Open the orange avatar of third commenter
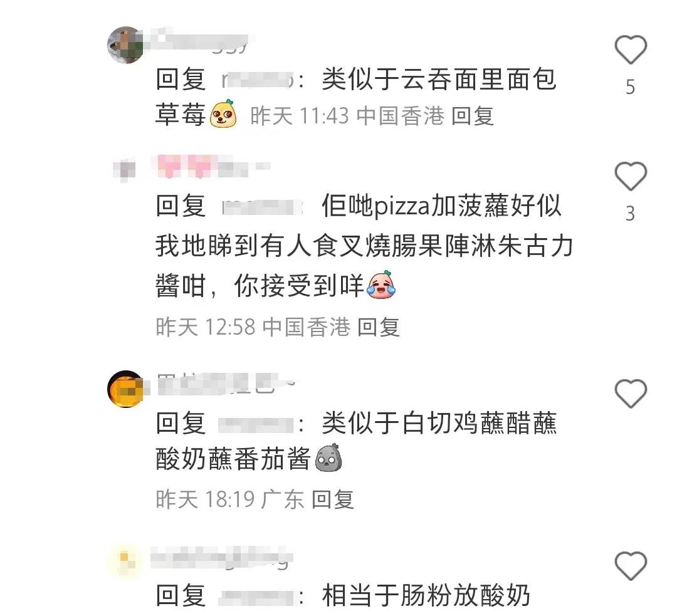 coord(125,389)
